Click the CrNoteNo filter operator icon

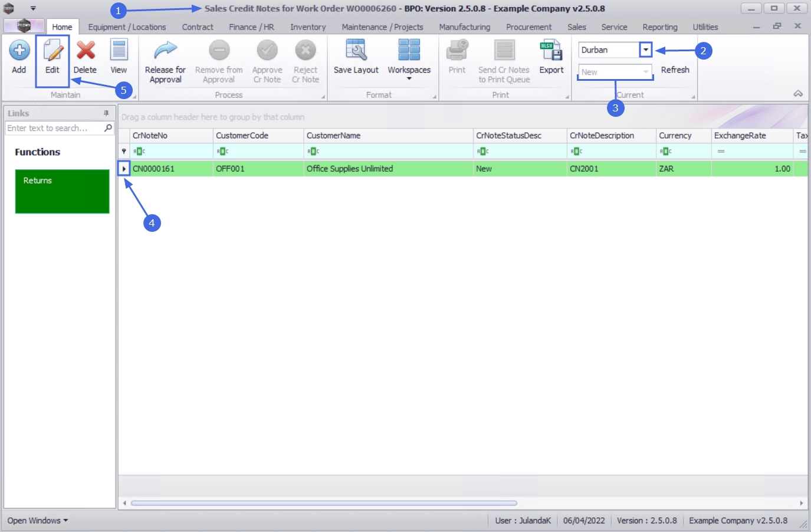click(x=139, y=152)
